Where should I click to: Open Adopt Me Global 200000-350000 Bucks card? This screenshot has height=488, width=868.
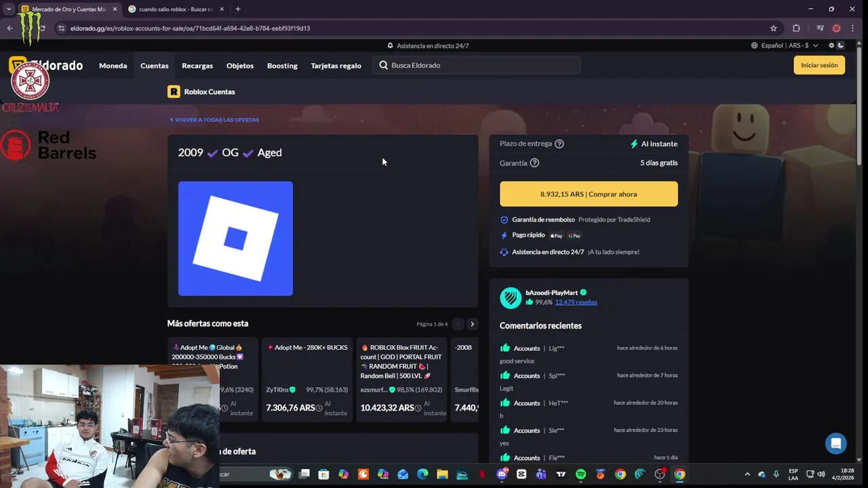tap(213, 380)
